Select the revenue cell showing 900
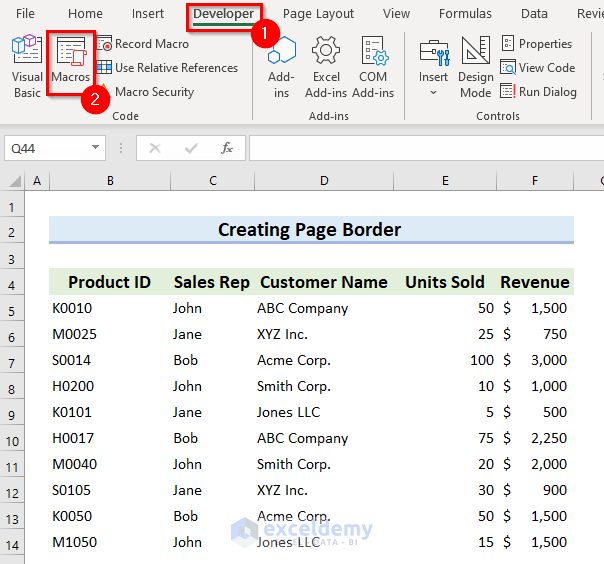 tap(535, 490)
